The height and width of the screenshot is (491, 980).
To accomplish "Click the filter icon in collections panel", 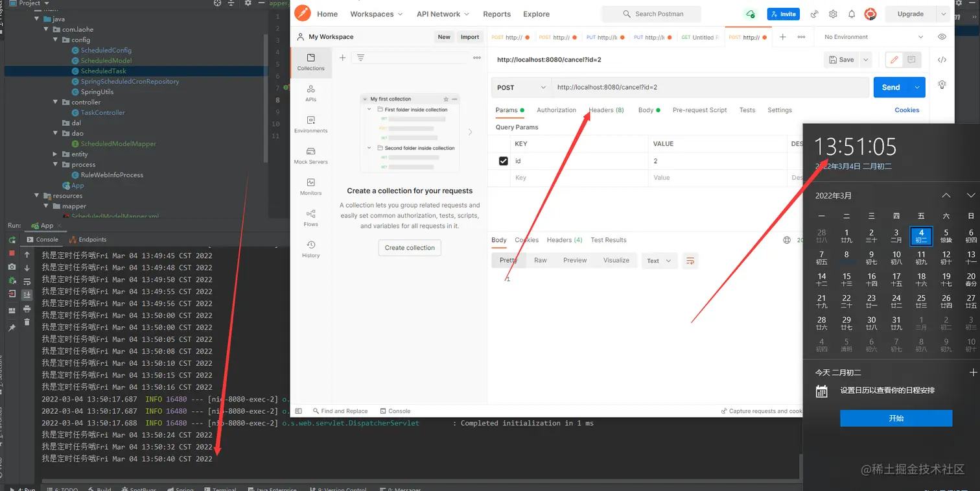I will [361, 58].
